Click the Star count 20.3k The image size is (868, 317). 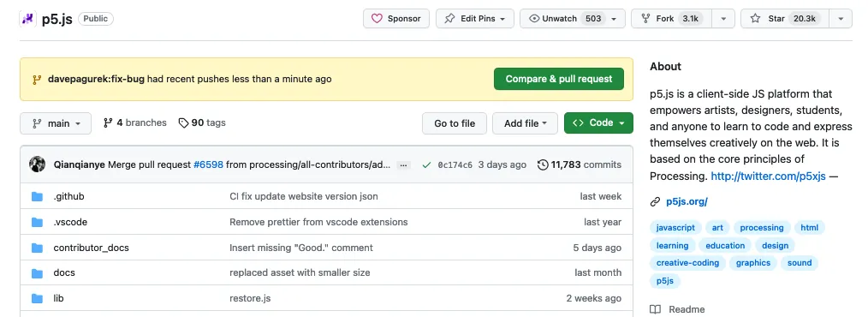pos(805,18)
